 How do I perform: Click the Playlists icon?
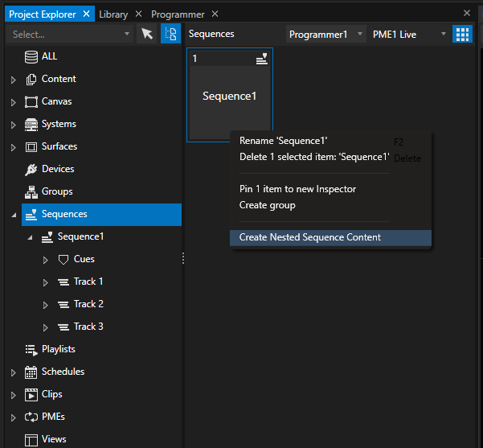(31, 350)
